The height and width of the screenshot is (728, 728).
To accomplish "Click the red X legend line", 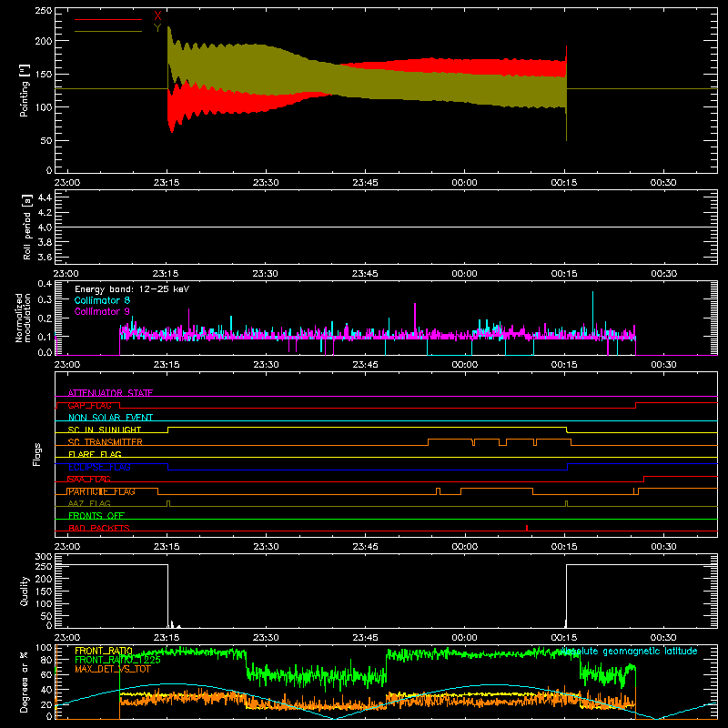I will 108,19.
